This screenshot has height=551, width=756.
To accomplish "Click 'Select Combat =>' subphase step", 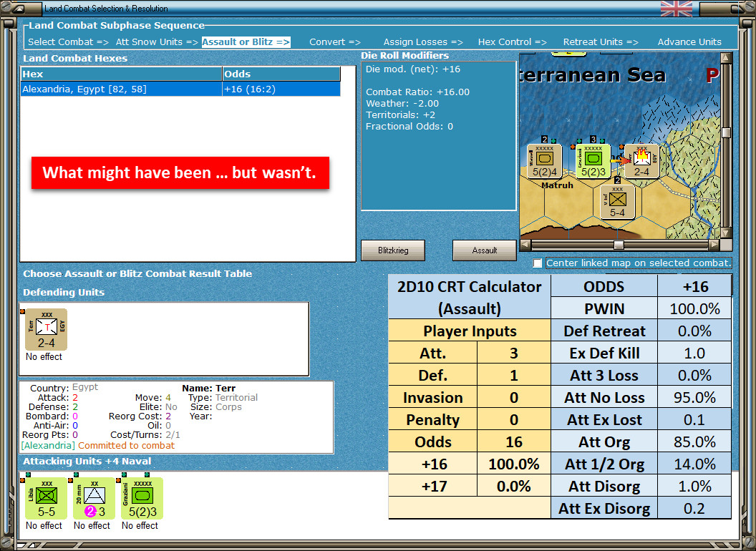I will 68,42.
